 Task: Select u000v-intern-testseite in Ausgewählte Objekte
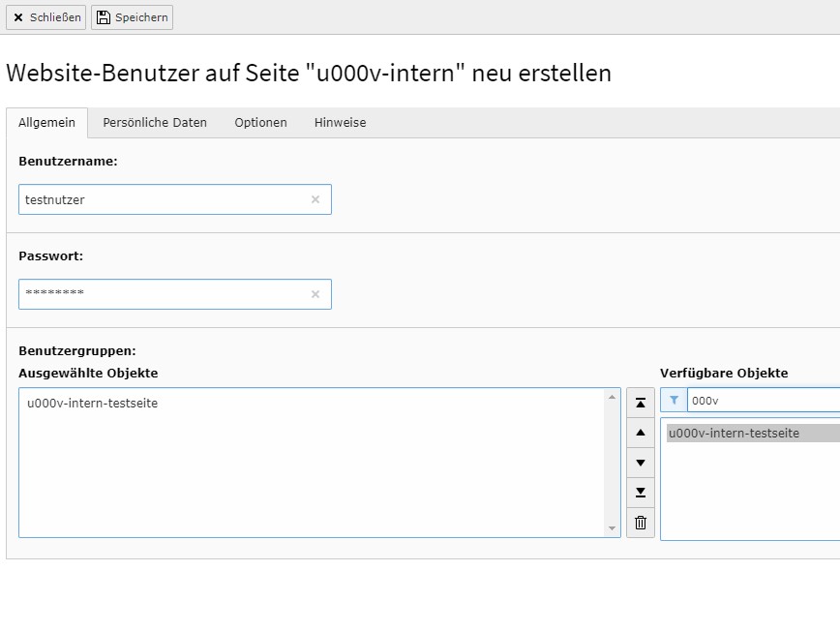tap(93, 404)
